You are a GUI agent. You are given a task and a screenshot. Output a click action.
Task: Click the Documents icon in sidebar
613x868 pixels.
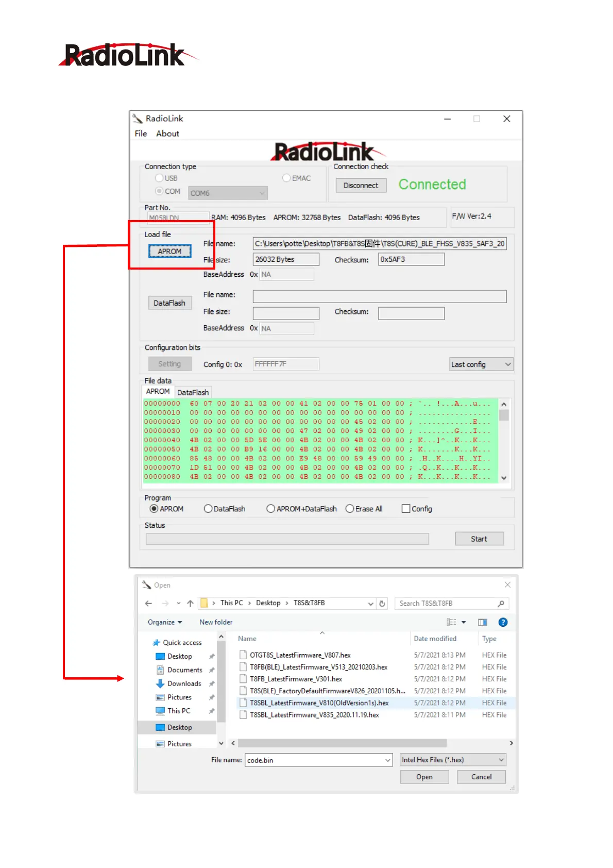(160, 670)
